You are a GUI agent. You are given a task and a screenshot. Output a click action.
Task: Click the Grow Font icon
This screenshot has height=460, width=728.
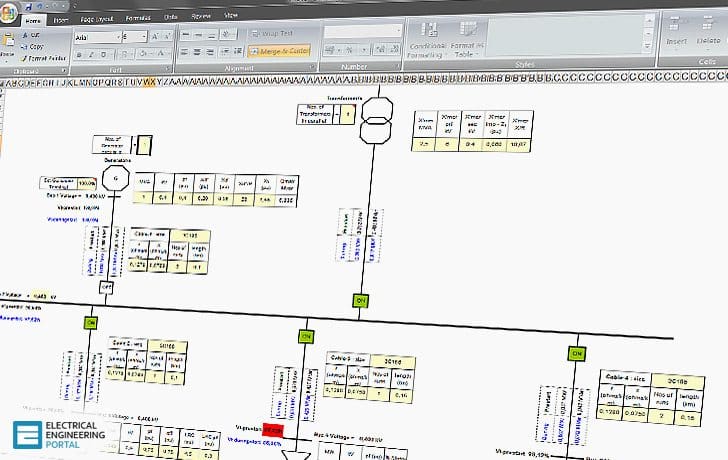(x=156, y=36)
